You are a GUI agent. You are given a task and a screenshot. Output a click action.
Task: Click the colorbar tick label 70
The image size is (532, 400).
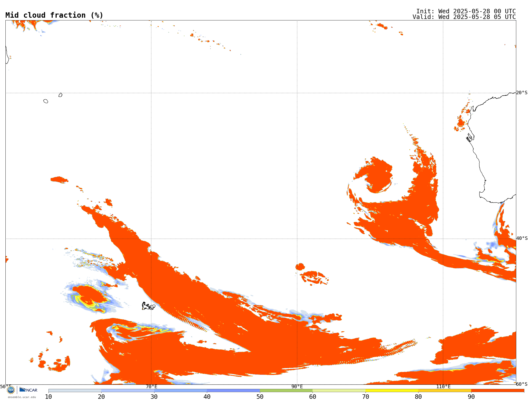coord(366,397)
